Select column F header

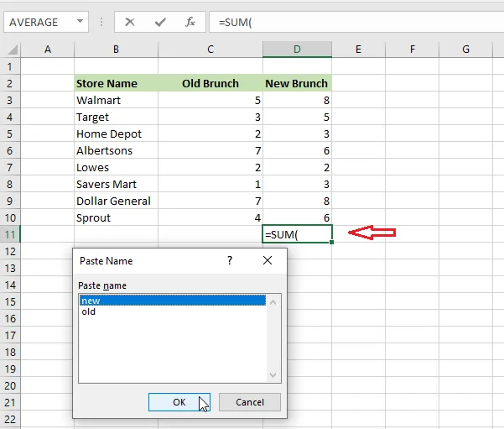pyautogui.click(x=412, y=50)
